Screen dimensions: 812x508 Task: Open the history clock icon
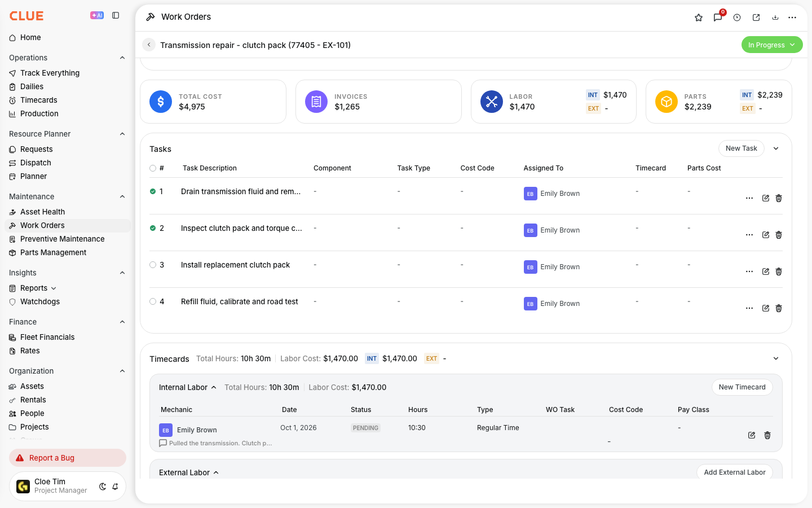coord(737,17)
